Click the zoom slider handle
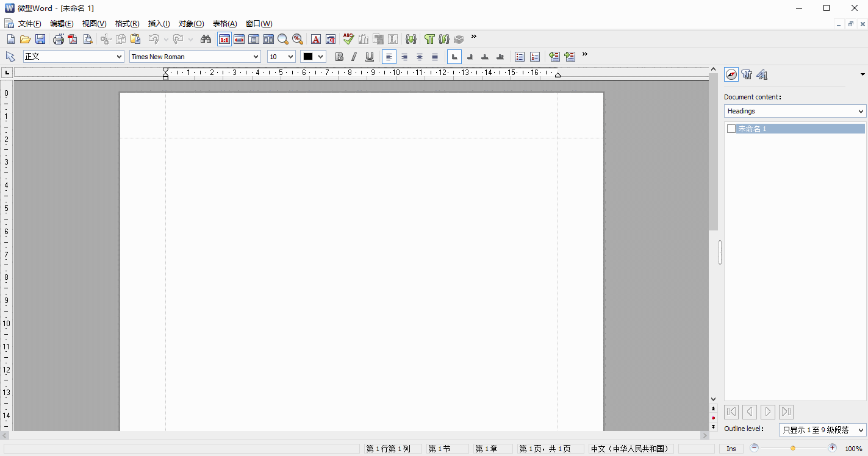This screenshot has height=456, width=868. tap(793, 448)
